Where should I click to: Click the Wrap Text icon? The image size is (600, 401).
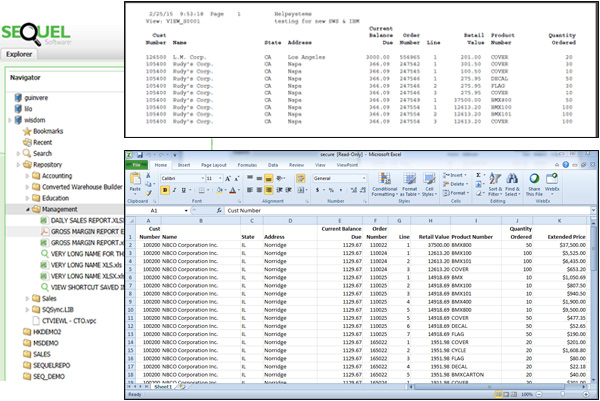(300, 178)
